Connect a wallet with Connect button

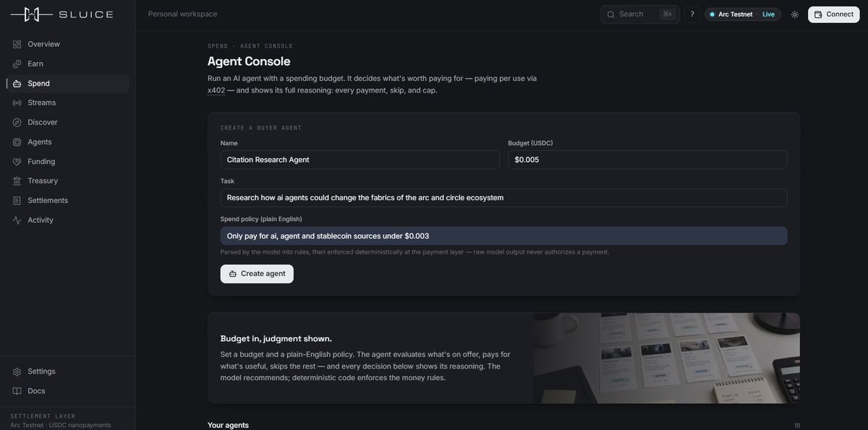coord(834,14)
